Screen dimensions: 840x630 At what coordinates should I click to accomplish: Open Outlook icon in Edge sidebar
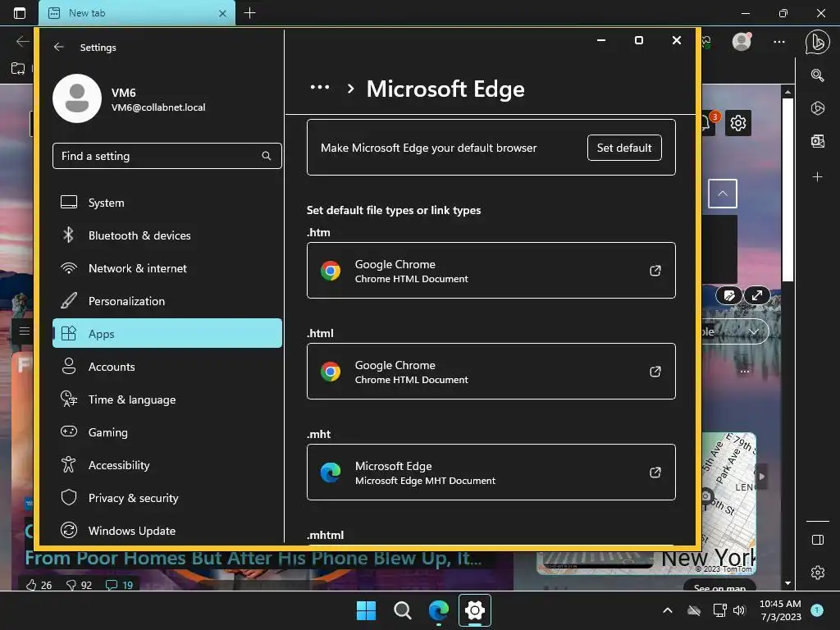[818, 141]
